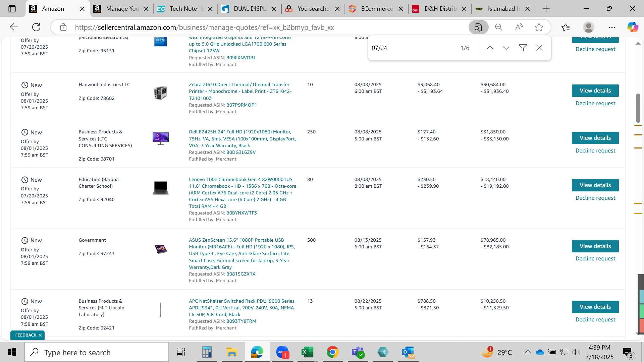Screen dimensions: 644x362
Task: Open File Explorer from taskbar
Action: tap(232, 352)
